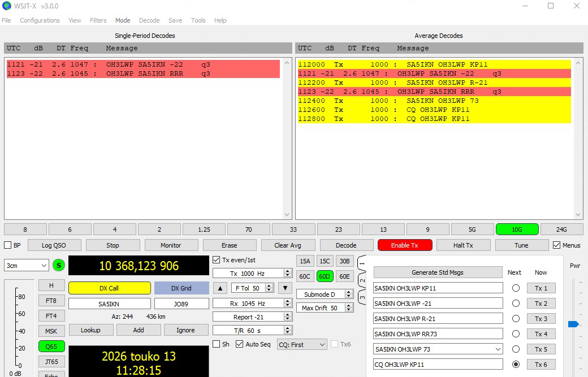Screen dimensions: 588x377
Task: Open the Help menu
Action: 220,20
